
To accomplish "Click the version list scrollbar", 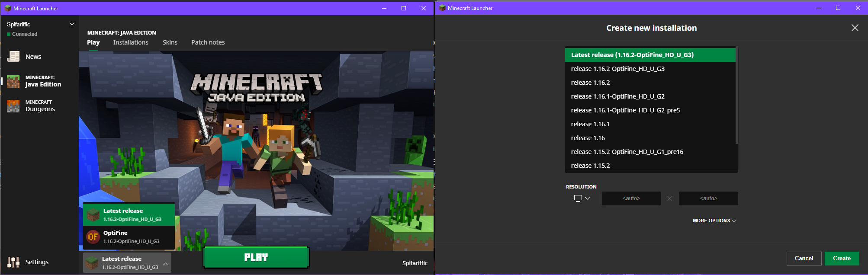I will tap(736, 96).
